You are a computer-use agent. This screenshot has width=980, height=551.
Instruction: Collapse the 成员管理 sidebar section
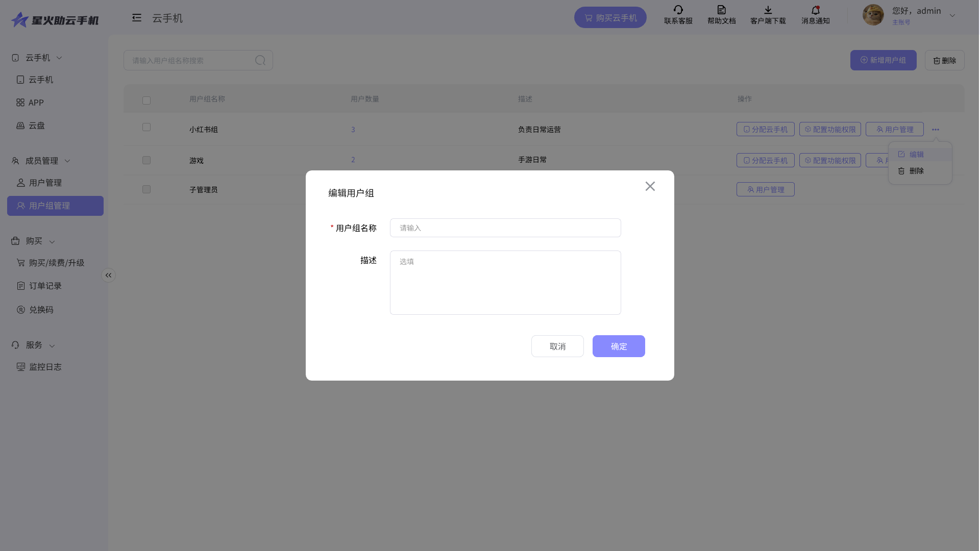pos(67,161)
